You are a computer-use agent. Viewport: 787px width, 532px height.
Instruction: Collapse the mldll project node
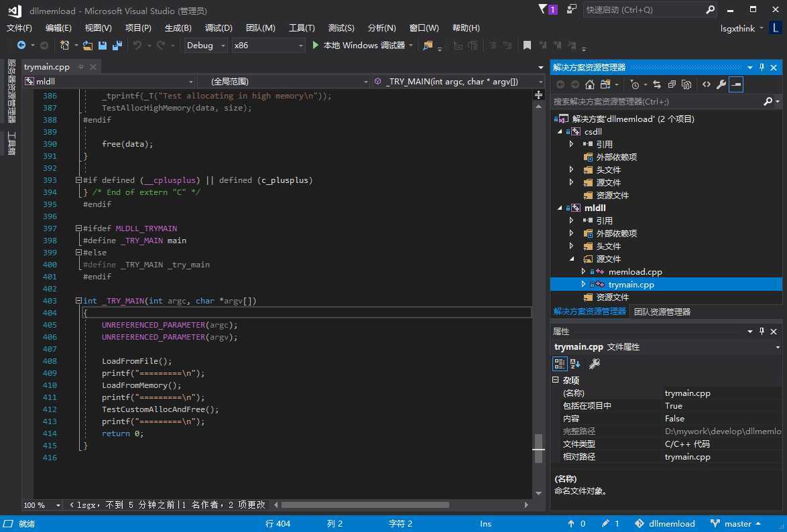click(560, 208)
